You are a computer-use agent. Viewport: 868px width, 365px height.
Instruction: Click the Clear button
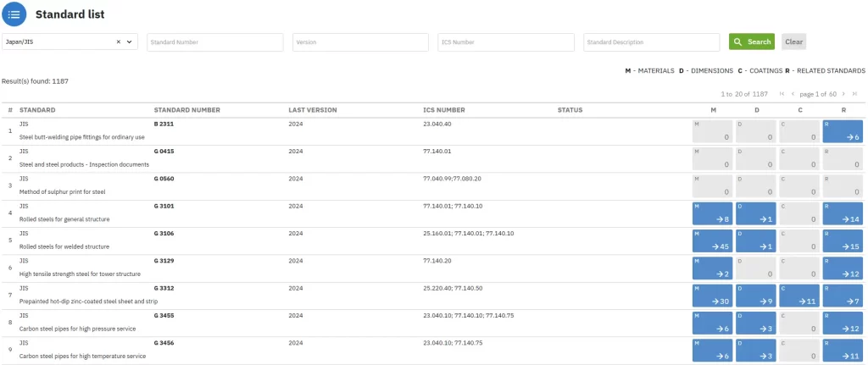(793, 41)
